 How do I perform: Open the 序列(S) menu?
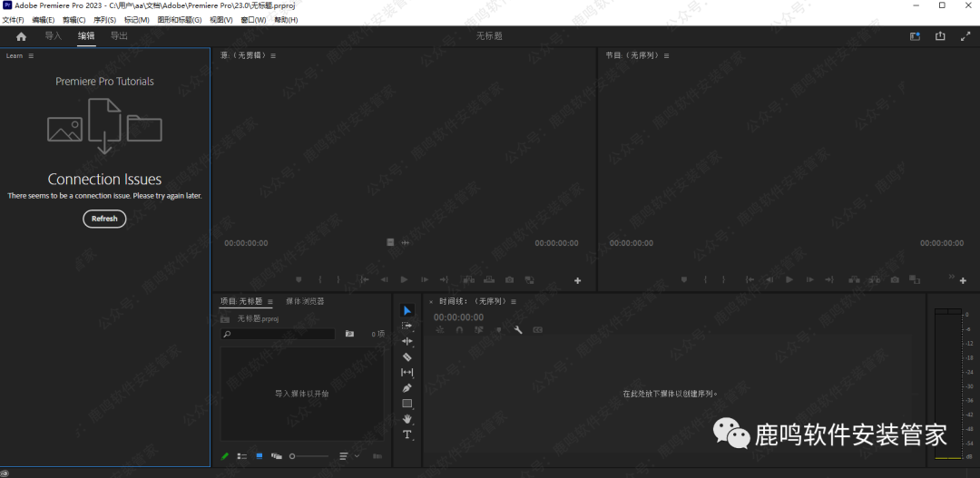104,20
